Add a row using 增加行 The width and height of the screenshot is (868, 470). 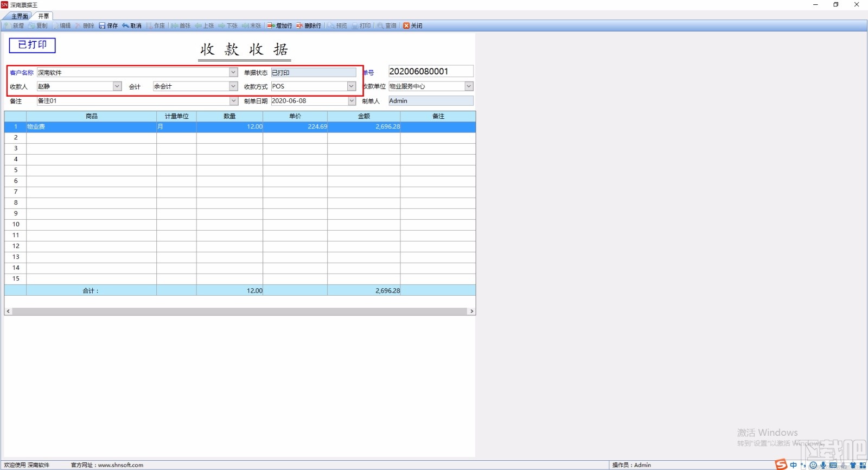click(280, 26)
